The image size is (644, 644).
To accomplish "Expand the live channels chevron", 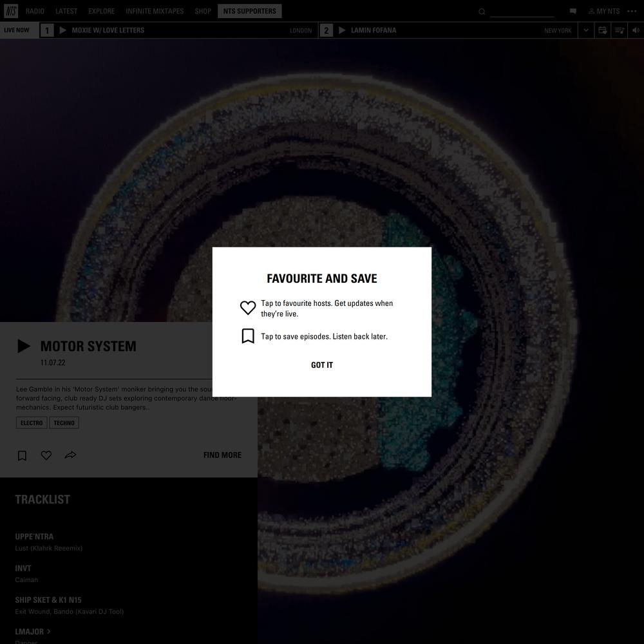I will coord(586,30).
